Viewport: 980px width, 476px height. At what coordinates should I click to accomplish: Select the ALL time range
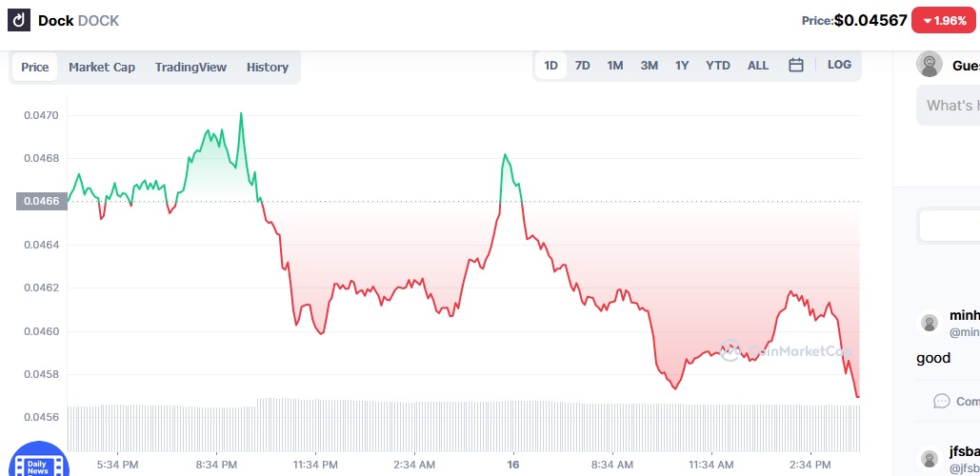coord(758,65)
